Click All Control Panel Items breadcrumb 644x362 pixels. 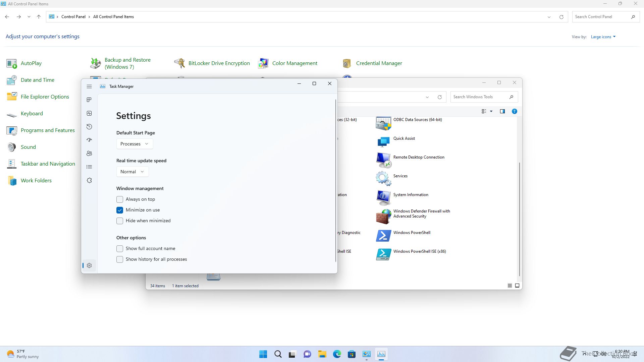click(113, 17)
